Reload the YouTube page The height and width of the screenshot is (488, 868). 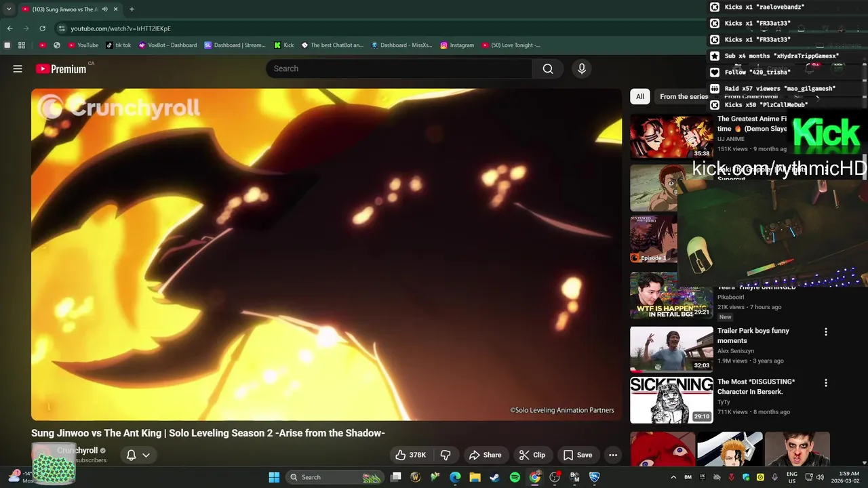point(42,28)
